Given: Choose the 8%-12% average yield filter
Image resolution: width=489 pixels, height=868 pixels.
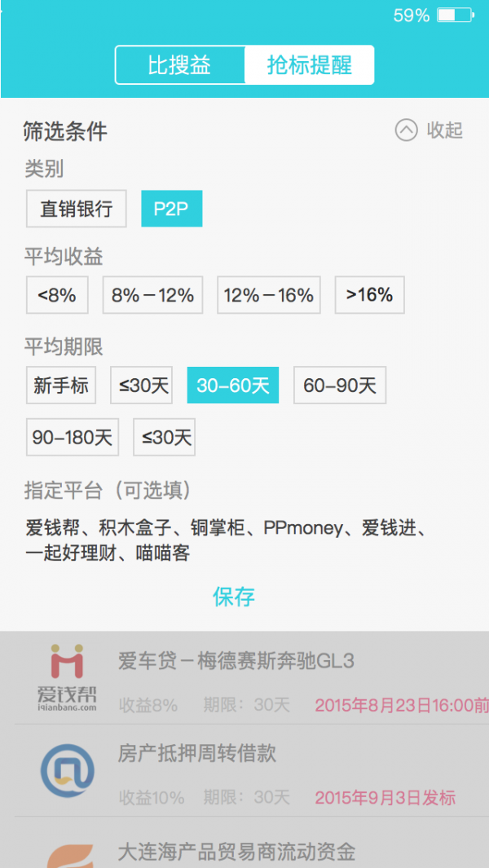Looking at the screenshot, I should tap(153, 295).
